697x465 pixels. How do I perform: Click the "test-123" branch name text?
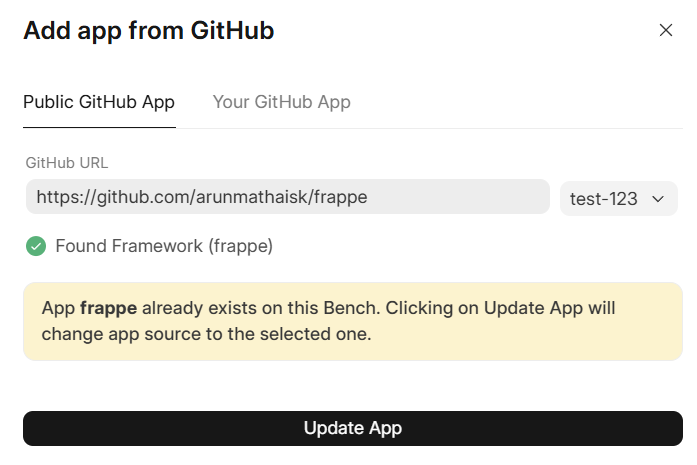603,198
